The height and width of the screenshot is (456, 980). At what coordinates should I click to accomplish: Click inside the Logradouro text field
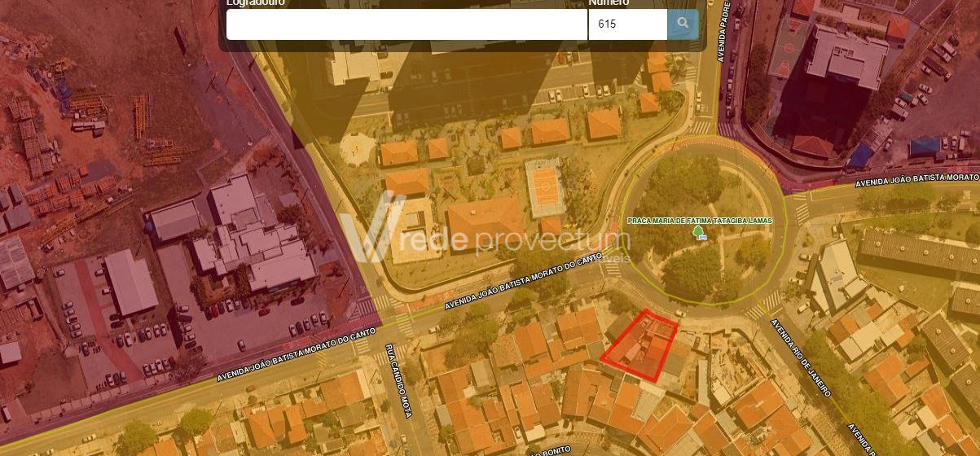point(407,24)
